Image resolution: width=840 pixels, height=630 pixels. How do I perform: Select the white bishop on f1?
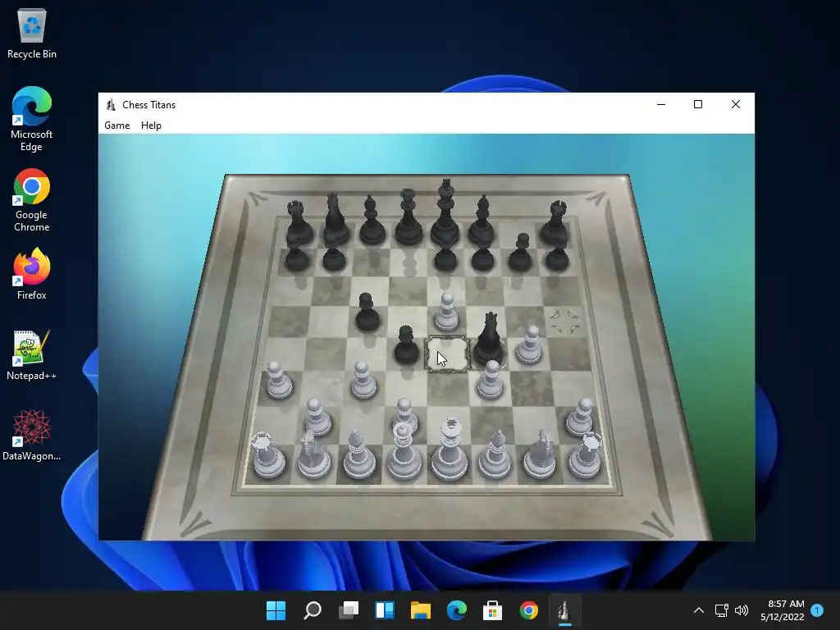coord(495,454)
